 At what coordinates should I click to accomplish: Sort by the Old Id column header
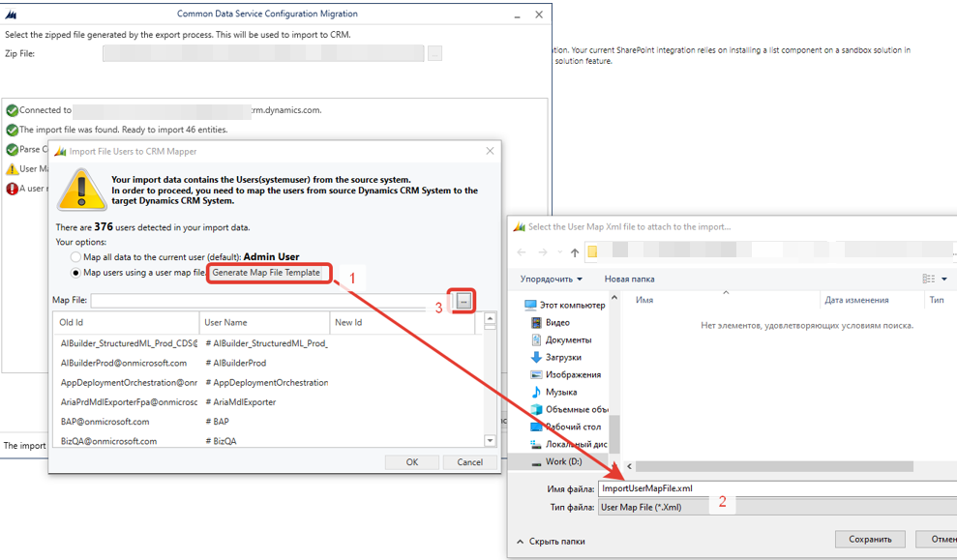coord(127,322)
